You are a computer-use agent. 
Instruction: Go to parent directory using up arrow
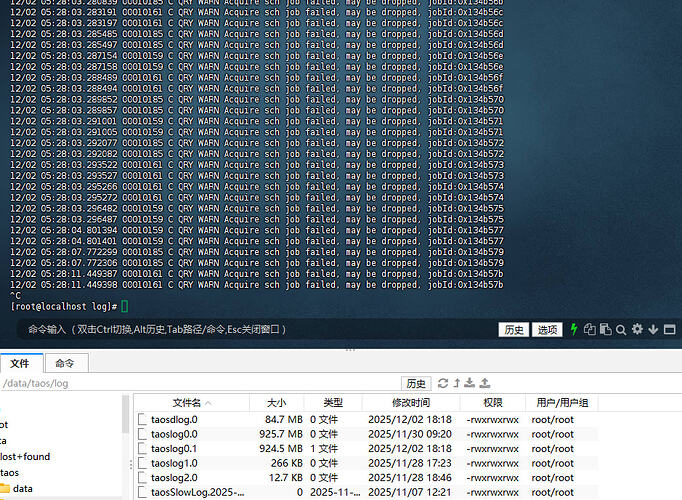[x=457, y=383]
